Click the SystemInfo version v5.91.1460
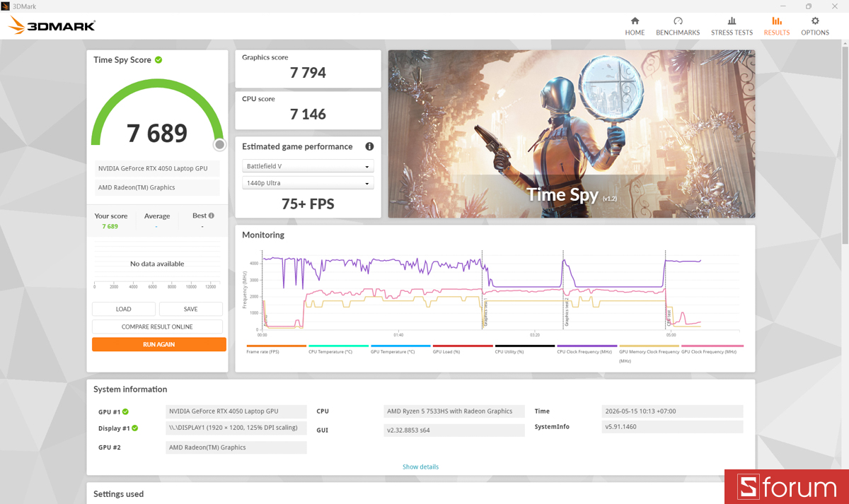The image size is (849, 504). point(672,427)
